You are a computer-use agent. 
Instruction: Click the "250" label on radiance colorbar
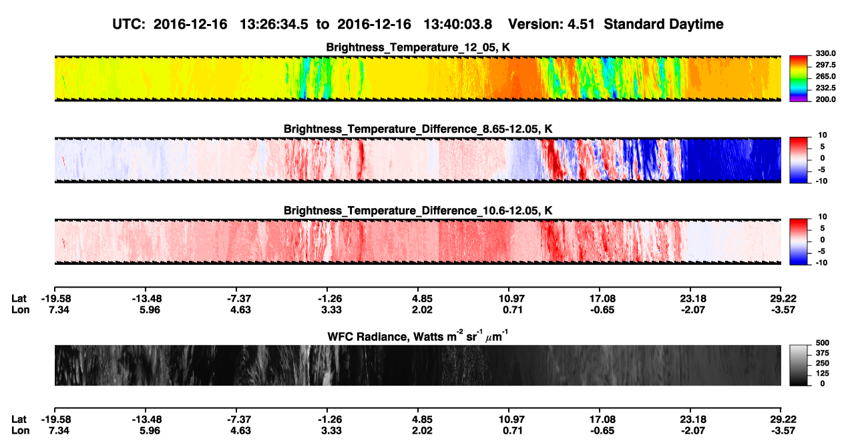(x=823, y=364)
